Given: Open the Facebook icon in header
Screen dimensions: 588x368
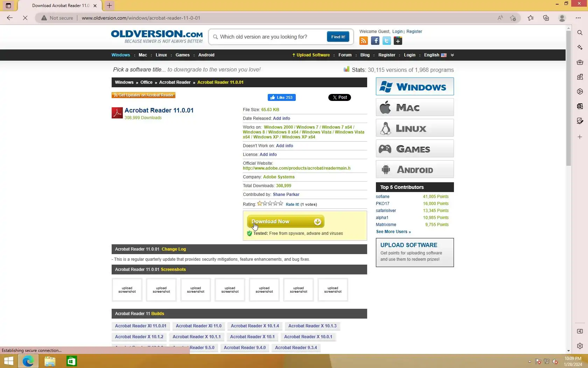Looking at the screenshot, I should click(x=375, y=41).
